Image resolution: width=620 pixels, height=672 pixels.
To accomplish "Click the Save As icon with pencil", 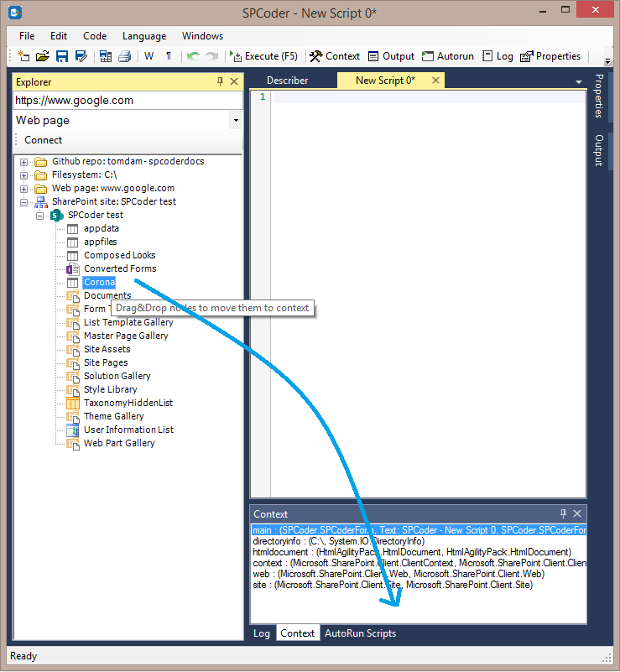I will [81, 56].
